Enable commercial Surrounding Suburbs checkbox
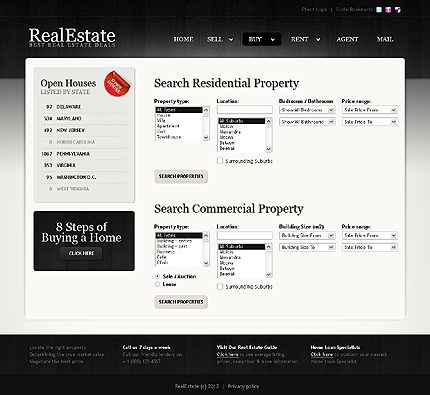The width and height of the screenshot is (430, 395). pos(220,286)
